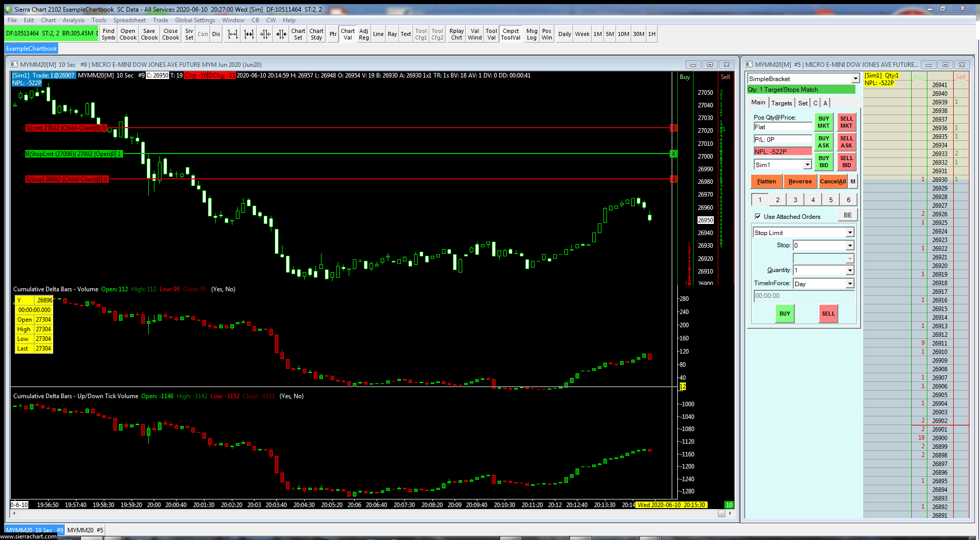Toggle the Chart Values tool

pyautogui.click(x=348, y=34)
